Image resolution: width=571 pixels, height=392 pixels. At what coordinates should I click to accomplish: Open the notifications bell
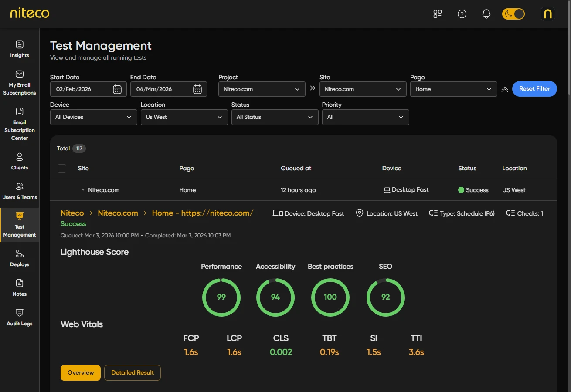[486, 14]
